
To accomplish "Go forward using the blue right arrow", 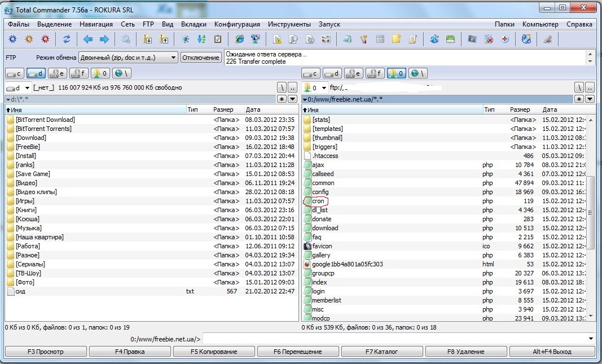I will point(104,40).
